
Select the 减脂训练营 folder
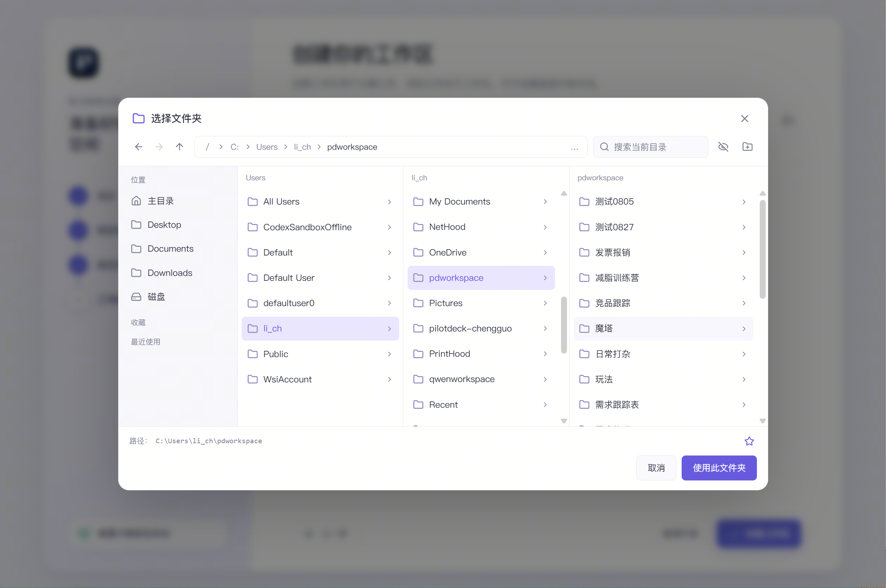pyautogui.click(x=663, y=278)
